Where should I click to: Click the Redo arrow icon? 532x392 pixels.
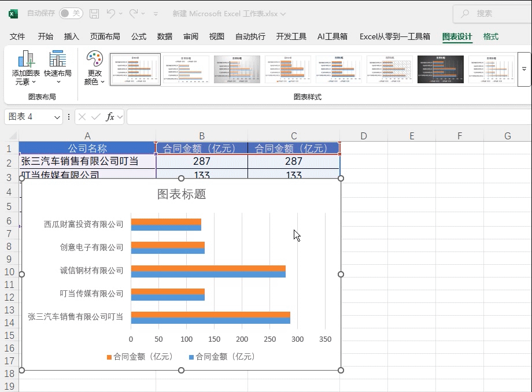tap(134, 13)
